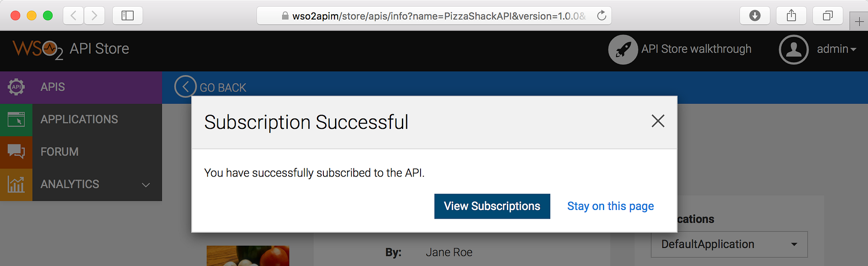
Task: Click the admin user avatar icon
Action: [793, 49]
